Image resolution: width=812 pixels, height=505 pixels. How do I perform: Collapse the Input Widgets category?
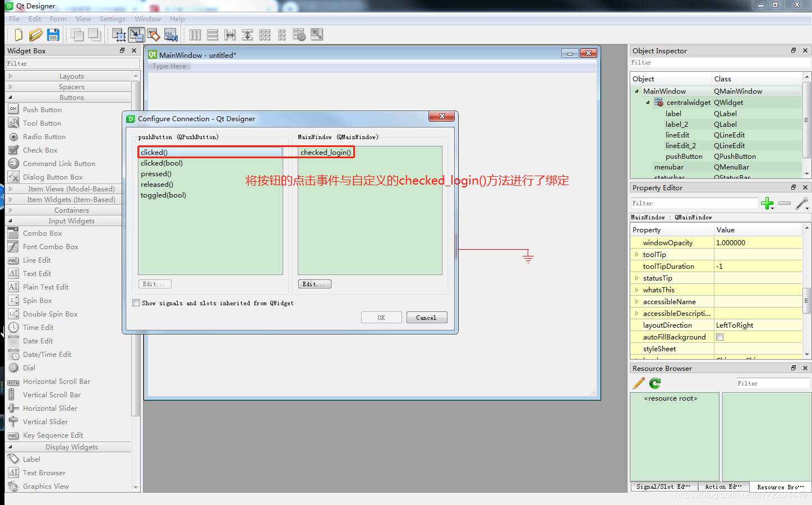pos(11,221)
